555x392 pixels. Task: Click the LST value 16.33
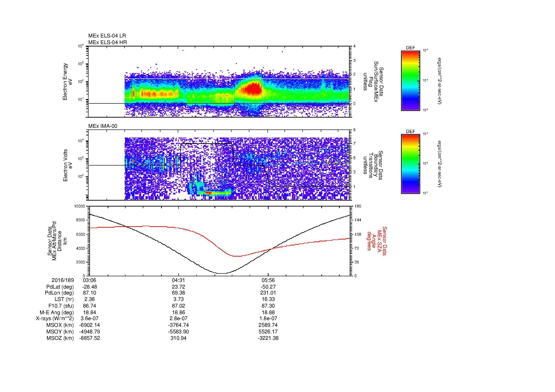point(268,299)
